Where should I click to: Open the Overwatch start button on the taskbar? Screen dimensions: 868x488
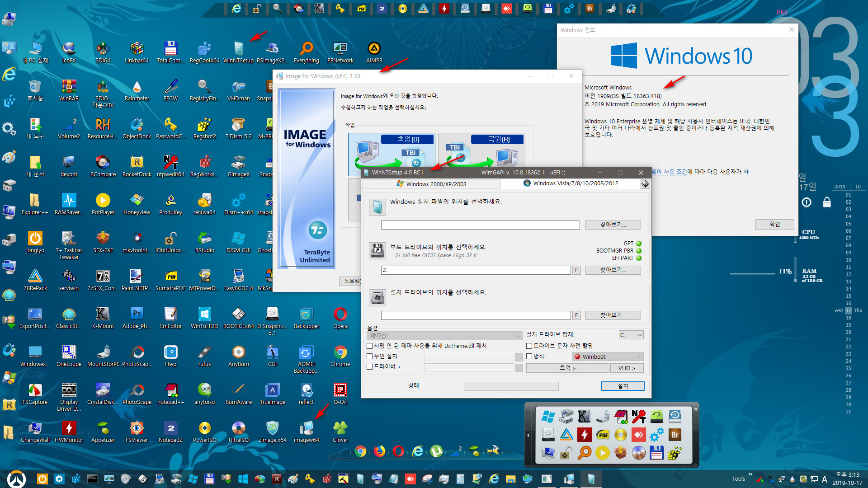point(16,479)
